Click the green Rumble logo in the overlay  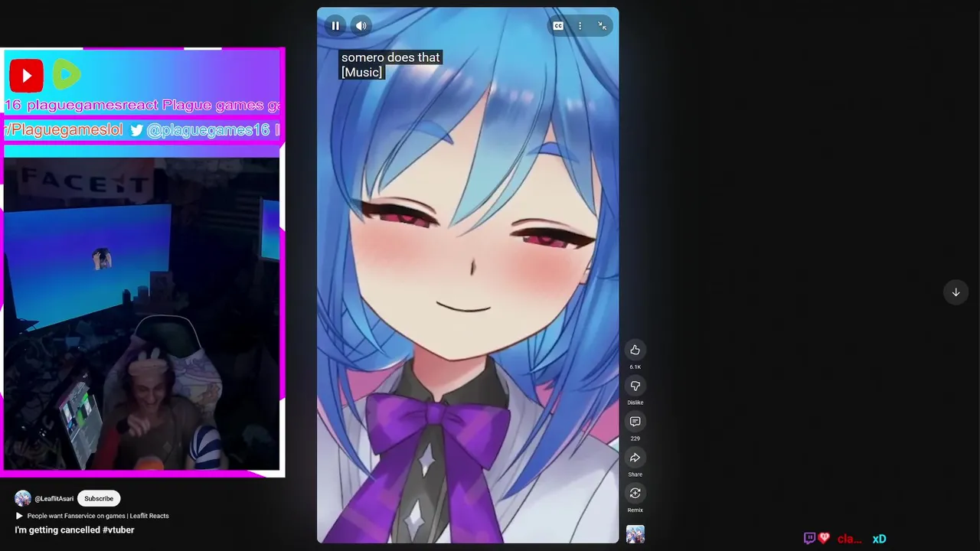coord(67,75)
